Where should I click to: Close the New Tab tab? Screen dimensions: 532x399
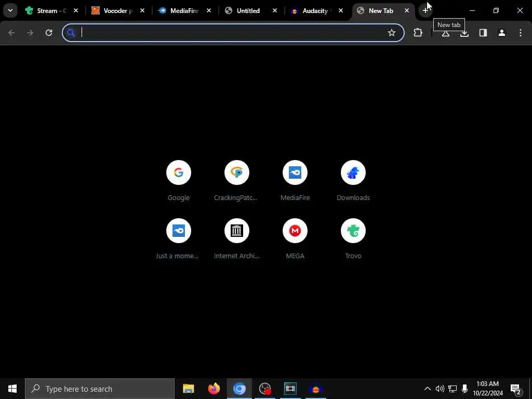point(406,11)
